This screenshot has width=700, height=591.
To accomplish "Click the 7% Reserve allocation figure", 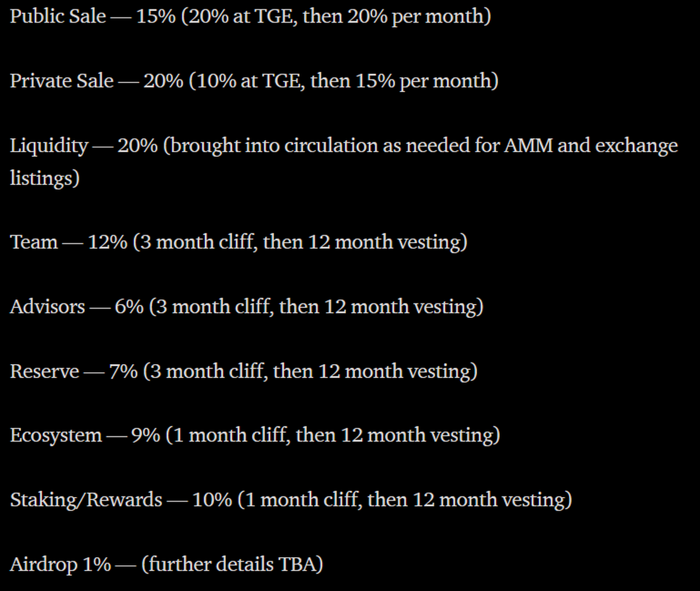I will click(123, 371).
